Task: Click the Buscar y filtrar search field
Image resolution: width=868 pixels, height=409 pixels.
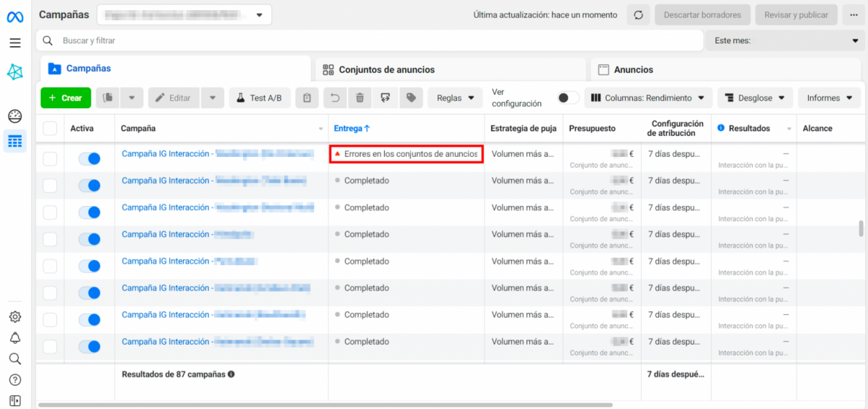Action: [370, 40]
